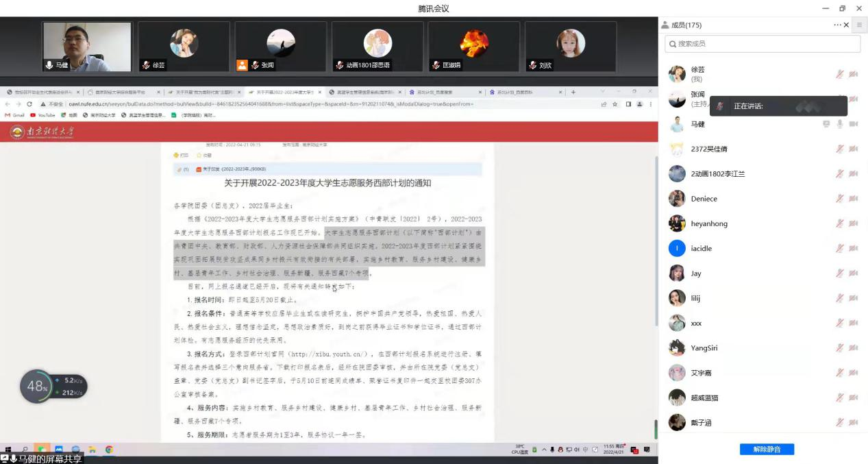
Task: Click muted mic icon in lilij row
Action: pyautogui.click(x=840, y=298)
